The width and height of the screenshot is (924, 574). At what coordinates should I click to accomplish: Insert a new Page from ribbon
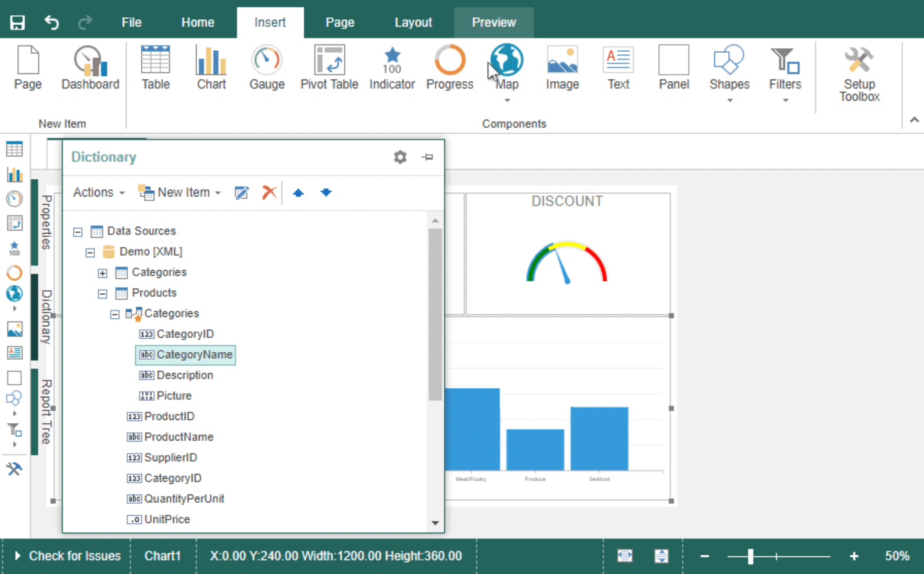[28, 69]
